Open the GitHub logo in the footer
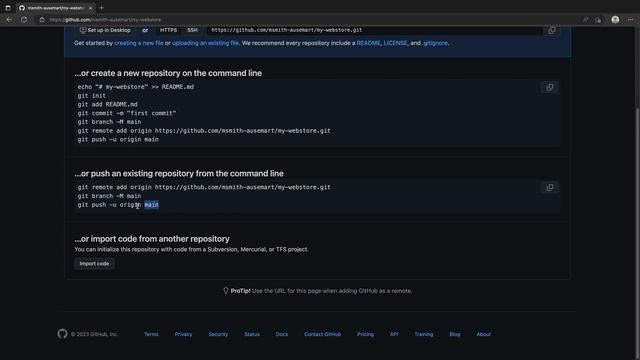This screenshot has width=640, height=360. (62, 334)
